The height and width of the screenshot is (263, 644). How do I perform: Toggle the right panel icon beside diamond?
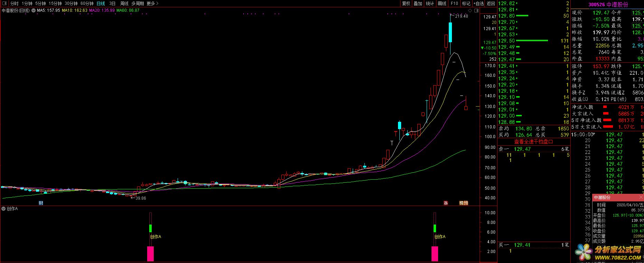pyautogui.click(x=477, y=11)
